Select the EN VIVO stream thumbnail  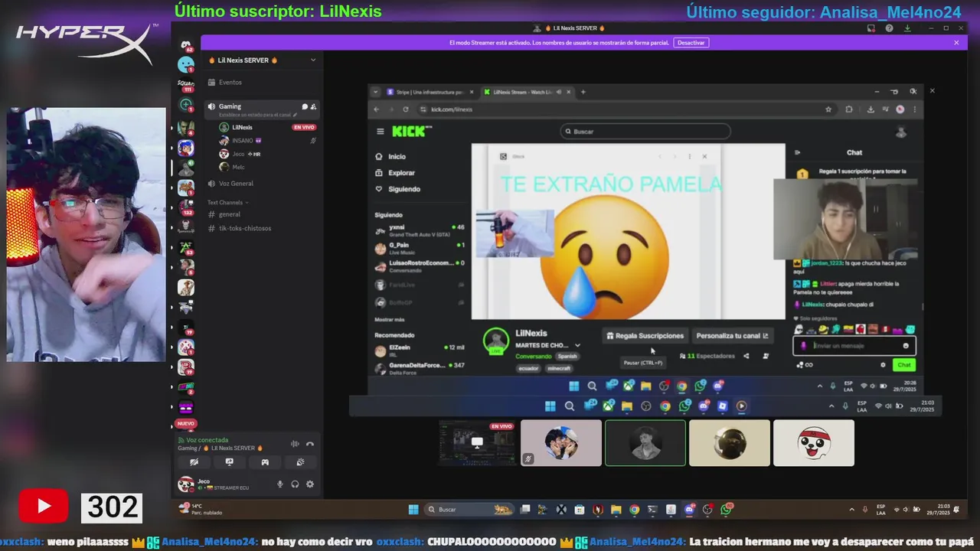477,442
